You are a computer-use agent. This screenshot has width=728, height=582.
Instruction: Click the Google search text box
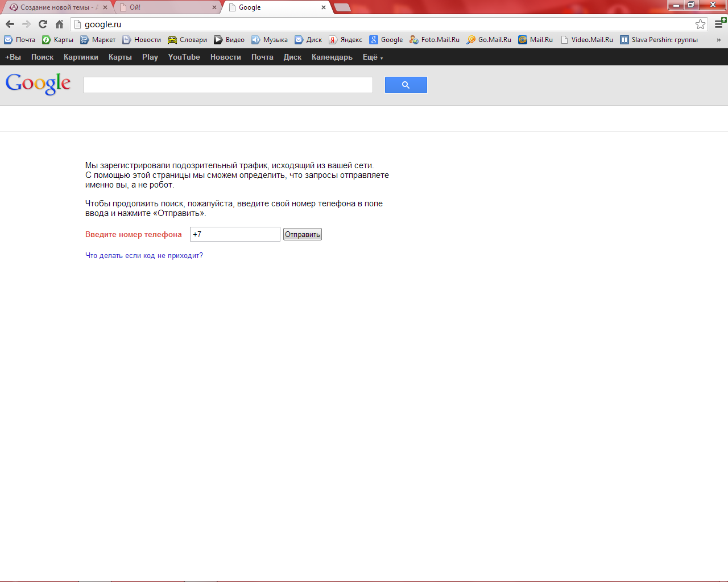click(x=228, y=85)
